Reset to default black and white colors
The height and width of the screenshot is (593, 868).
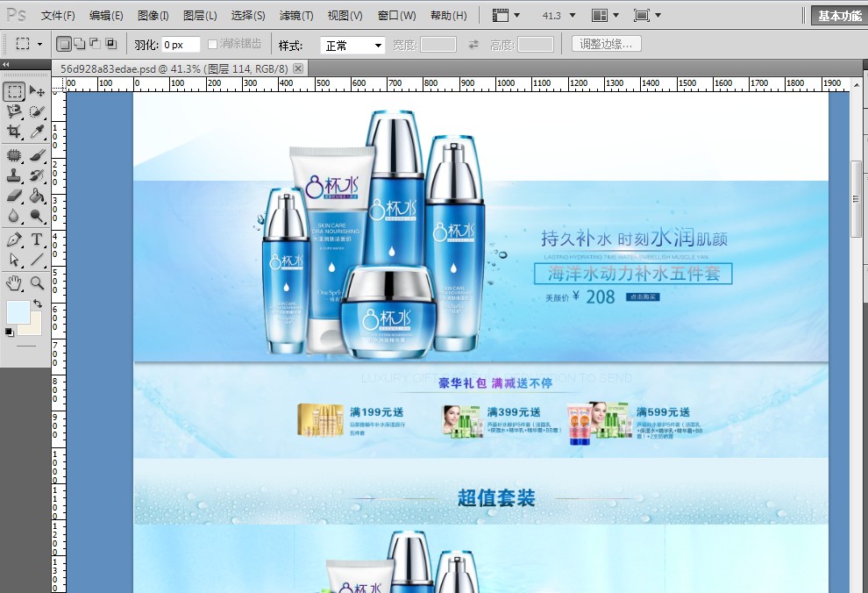pyautogui.click(x=10, y=332)
